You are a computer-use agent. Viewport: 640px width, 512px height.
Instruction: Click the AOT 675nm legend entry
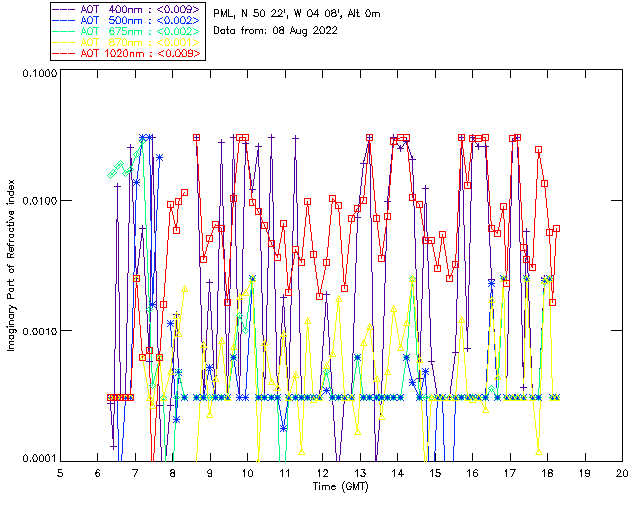[x=127, y=31]
